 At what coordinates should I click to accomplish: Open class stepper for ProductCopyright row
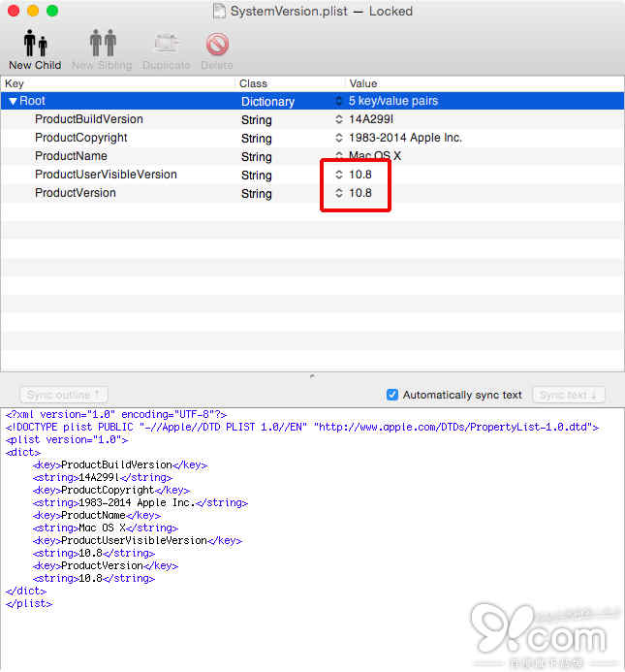339,138
